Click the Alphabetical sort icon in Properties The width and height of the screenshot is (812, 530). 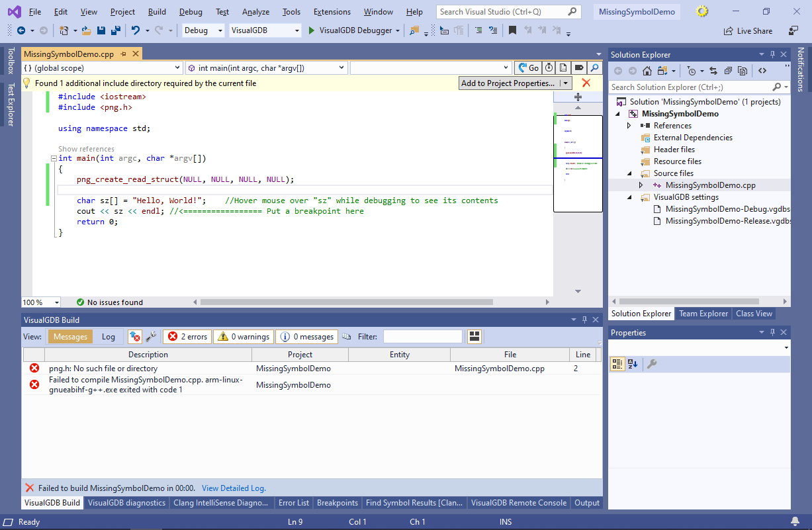(x=632, y=364)
